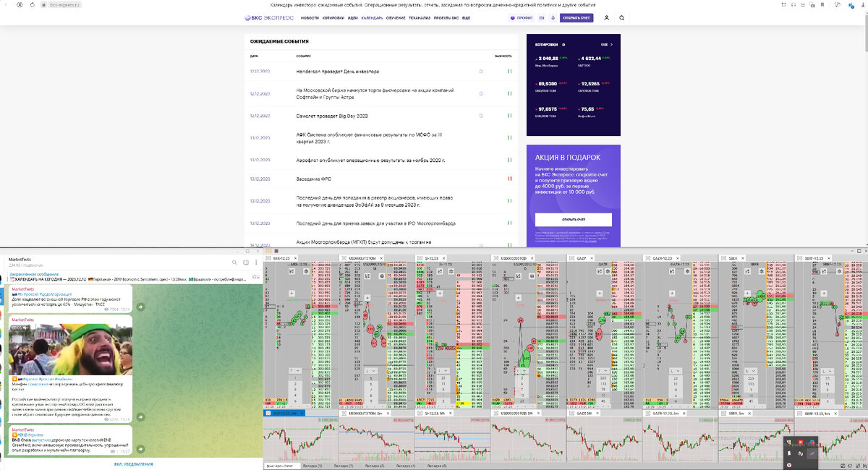
Task: Expand the L volume dropdown in USD000UTSTOM order book
Action: coord(371,371)
